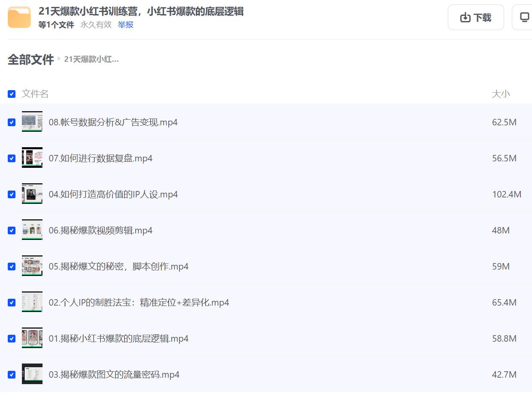Click the 21天爆款小红... breadcrumb folder
The height and width of the screenshot is (397, 532).
click(x=91, y=60)
